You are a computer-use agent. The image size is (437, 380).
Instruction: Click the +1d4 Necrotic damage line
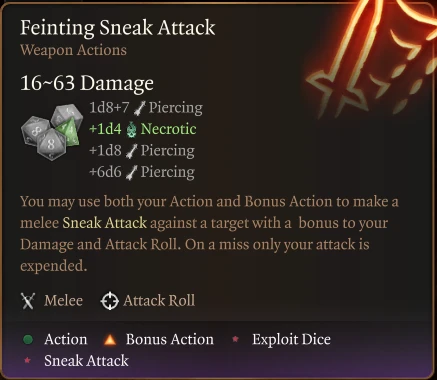click(x=143, y=129)
